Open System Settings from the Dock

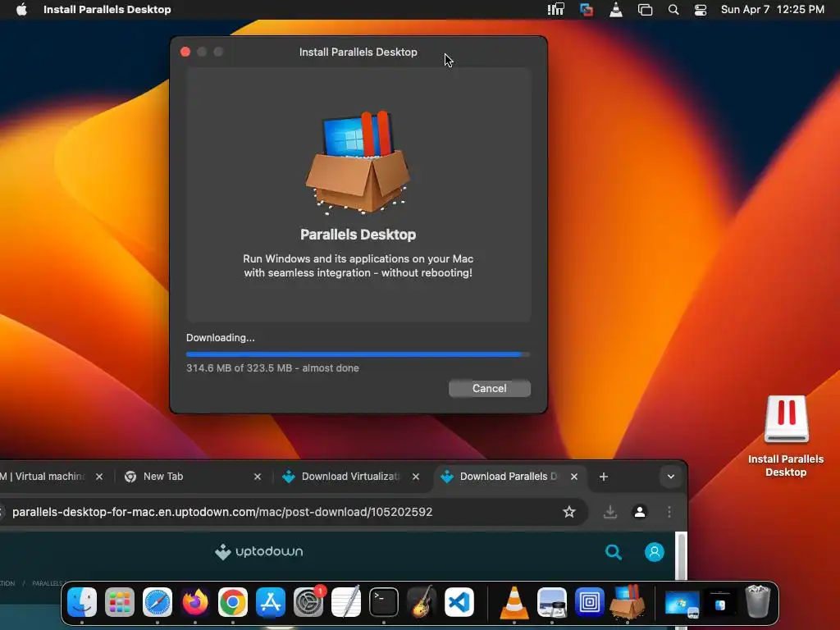pos(308,602)
